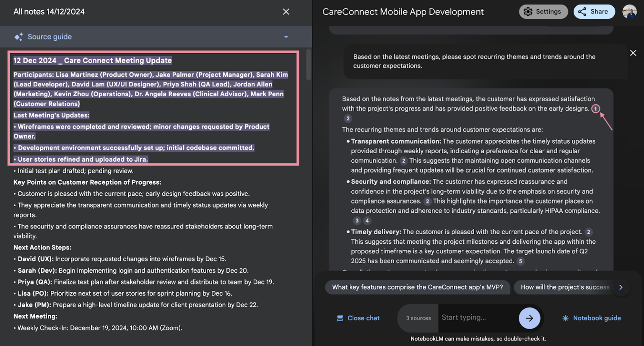Select the CareConnect MVP suggested question chip
Image resolution: width=644 pixels, height=346 pixels.
point(418,287)
